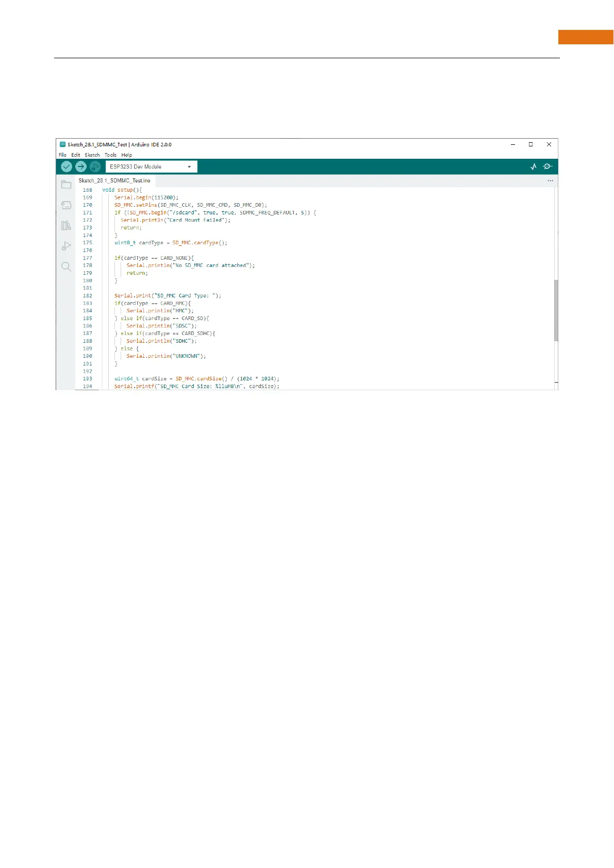
Task: Open the Sketchbook folder sidebar icon
Action: [66, 185]
